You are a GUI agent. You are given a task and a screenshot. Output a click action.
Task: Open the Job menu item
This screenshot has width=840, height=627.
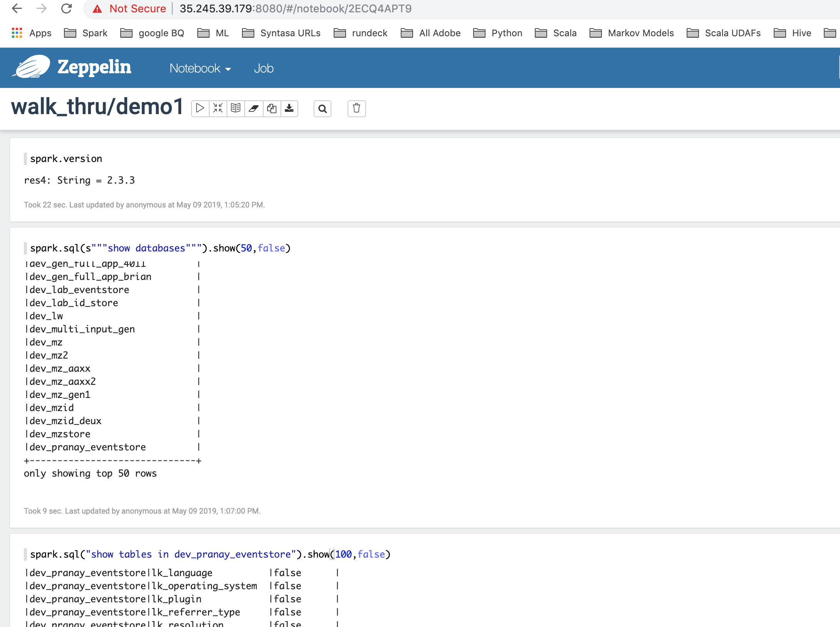[x=264, y=68]
